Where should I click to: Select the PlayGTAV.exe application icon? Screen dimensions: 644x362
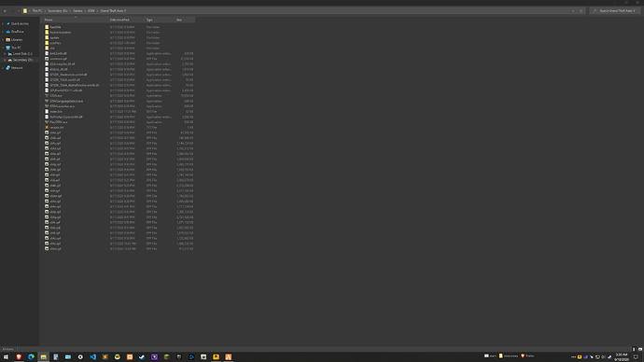47,122
